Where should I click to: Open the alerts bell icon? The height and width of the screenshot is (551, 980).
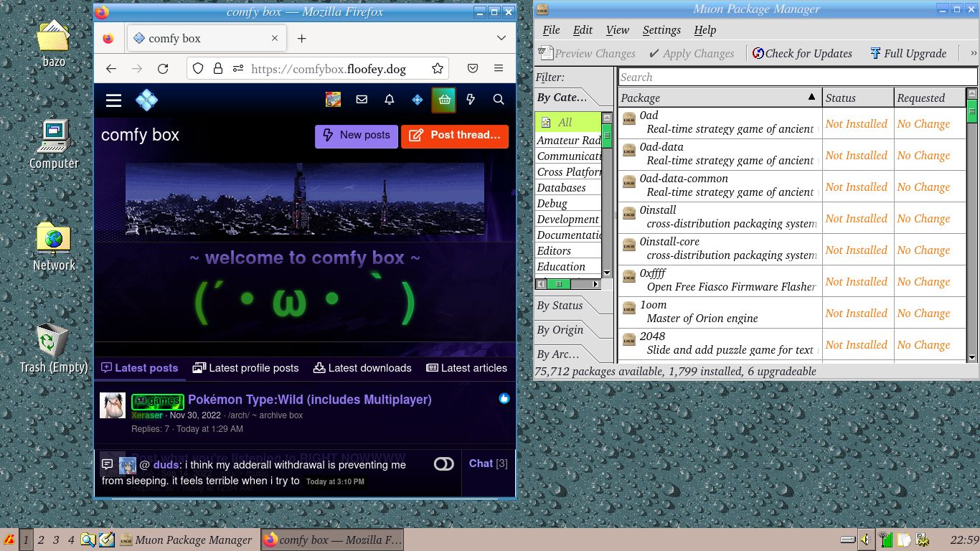[x=389, y=100]
